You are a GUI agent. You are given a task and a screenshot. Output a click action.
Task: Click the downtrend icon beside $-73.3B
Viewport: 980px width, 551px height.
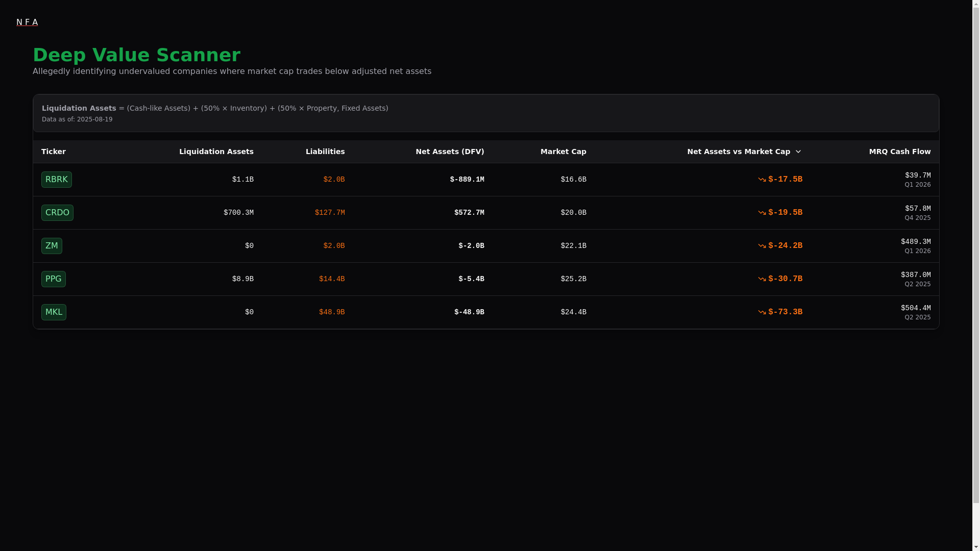(x=762, y=312)
